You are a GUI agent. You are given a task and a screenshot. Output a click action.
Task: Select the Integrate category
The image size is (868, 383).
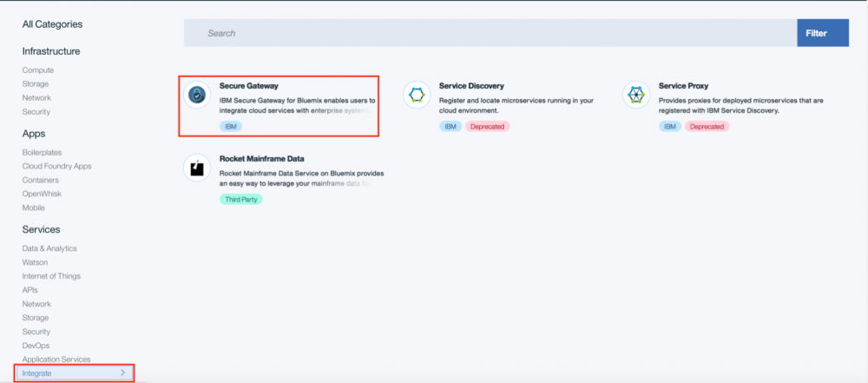tap(75, 373)
